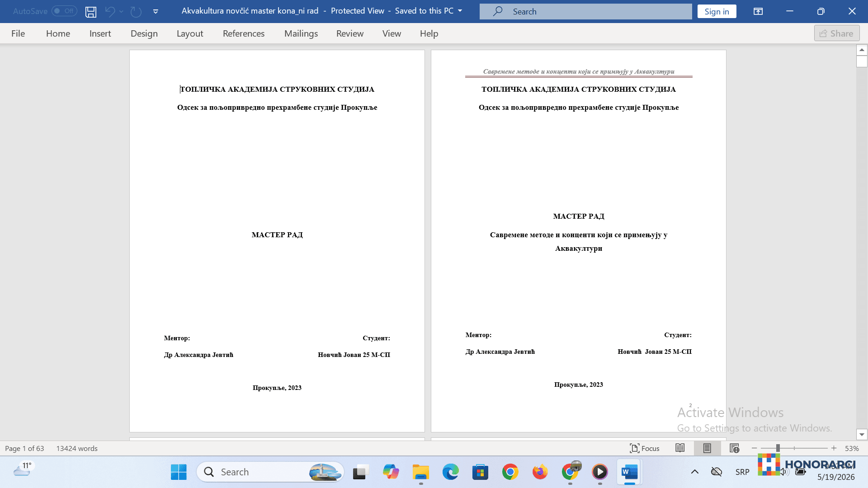Click the Undo arrow icon
868x488 pixels.
[110, 11]
